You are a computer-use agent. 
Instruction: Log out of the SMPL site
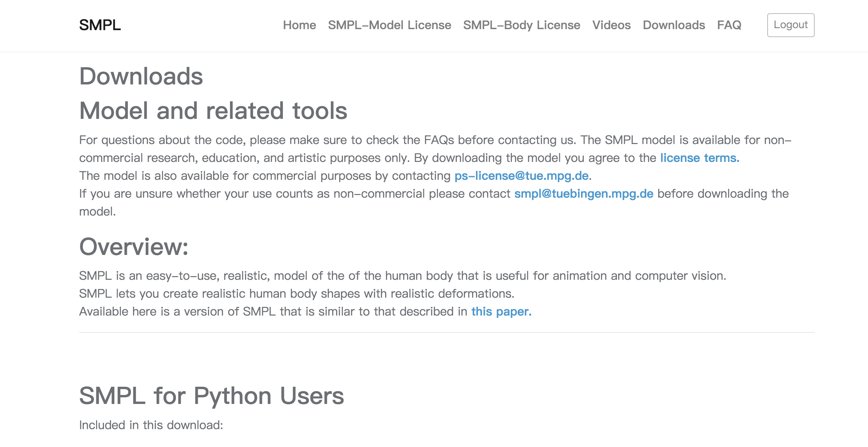(790, 25)
